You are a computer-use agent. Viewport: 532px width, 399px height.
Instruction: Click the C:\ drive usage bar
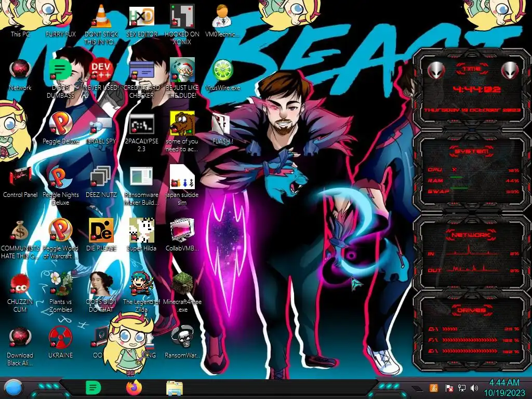(x=474, y=329)
